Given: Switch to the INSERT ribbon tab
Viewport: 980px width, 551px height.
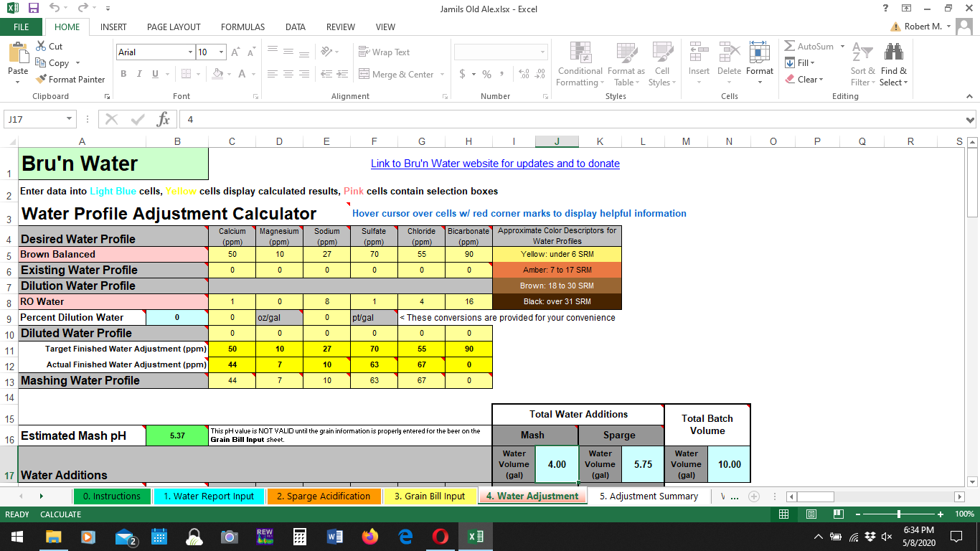Looking at the screenshot, I should click(113, 27).
